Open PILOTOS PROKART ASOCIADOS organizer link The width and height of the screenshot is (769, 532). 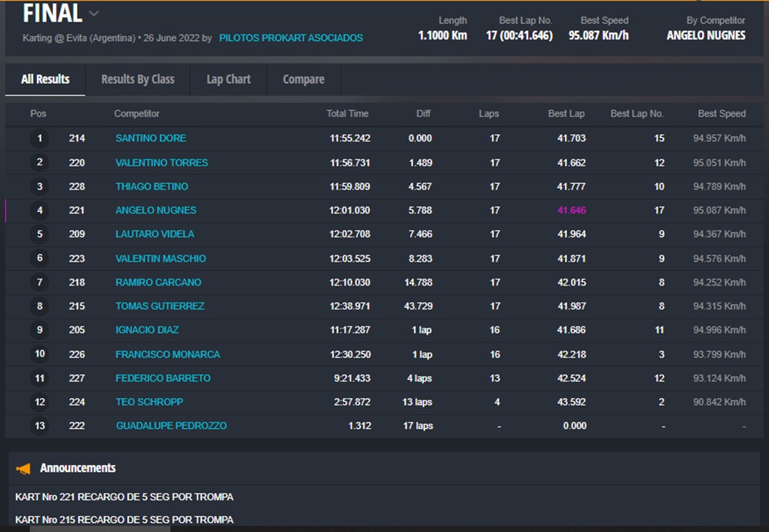pyautogui.click(x=291, y=38)
